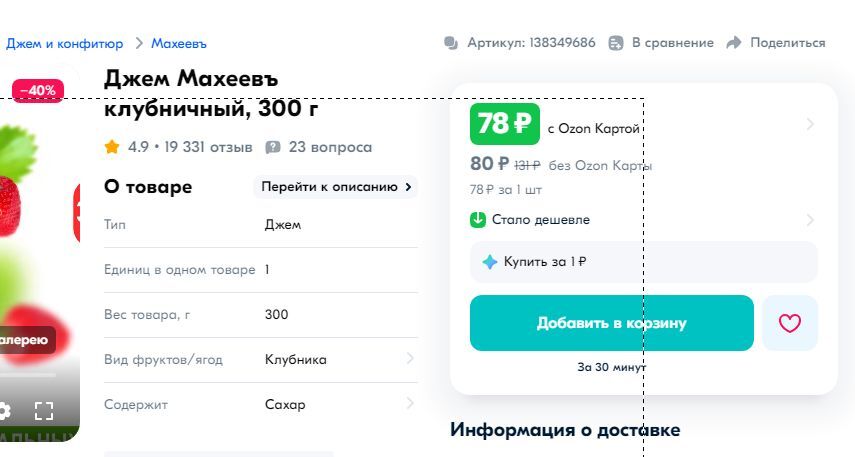Open the Клубника attribute chevron

coord(410,358)
